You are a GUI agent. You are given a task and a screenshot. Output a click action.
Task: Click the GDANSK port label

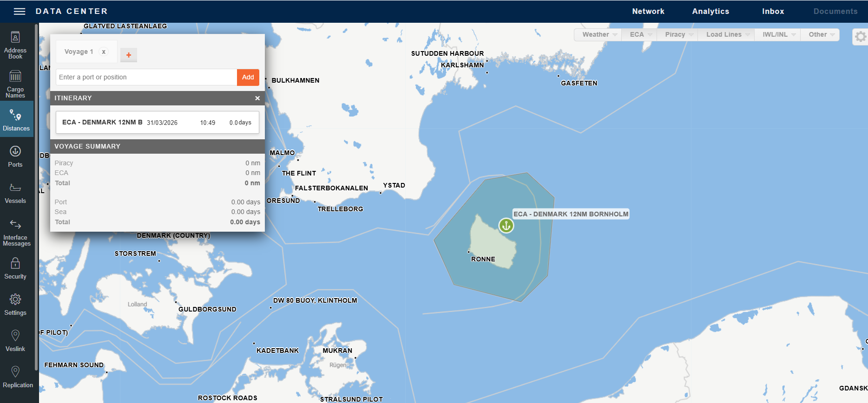(x=853, y=388)
